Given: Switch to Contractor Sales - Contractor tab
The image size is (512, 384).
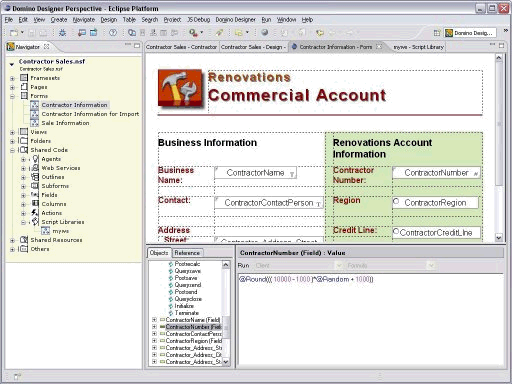Looking at the screenshot, I should pyautogui.click(x=181, y=47).
